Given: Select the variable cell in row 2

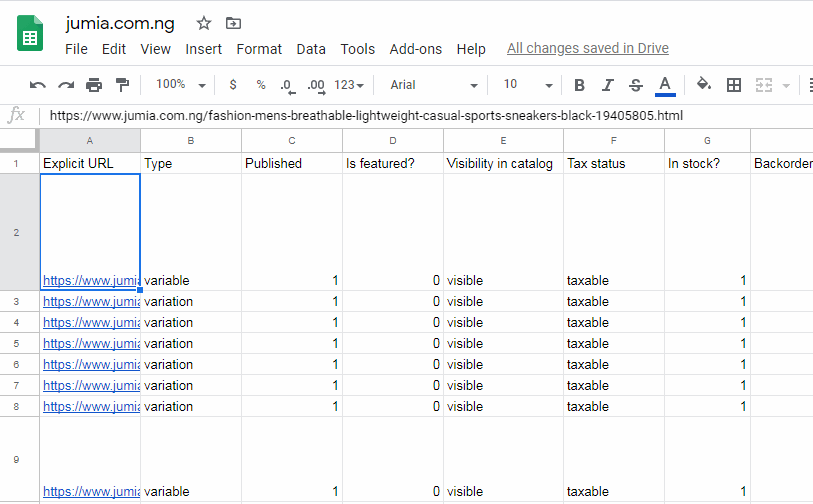Looking at the screenshot, I should point(191,232).
